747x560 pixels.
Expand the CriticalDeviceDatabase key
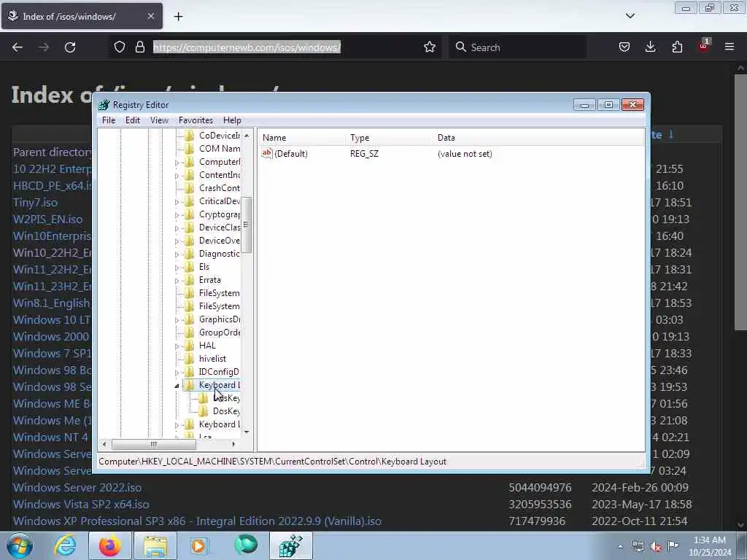pyautogui.click(x=177, y=202)
